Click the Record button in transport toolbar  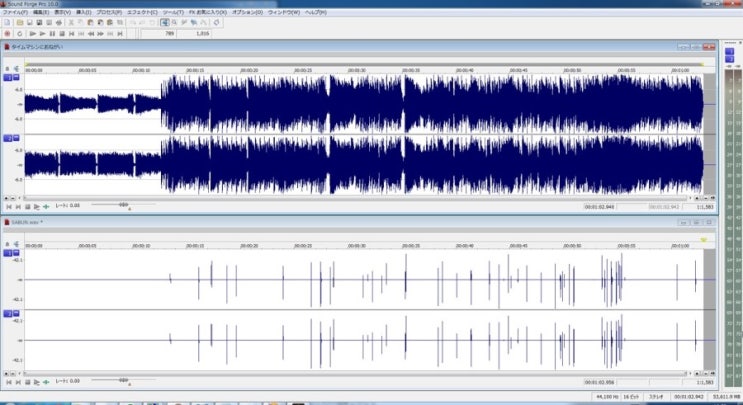(9, 33)
